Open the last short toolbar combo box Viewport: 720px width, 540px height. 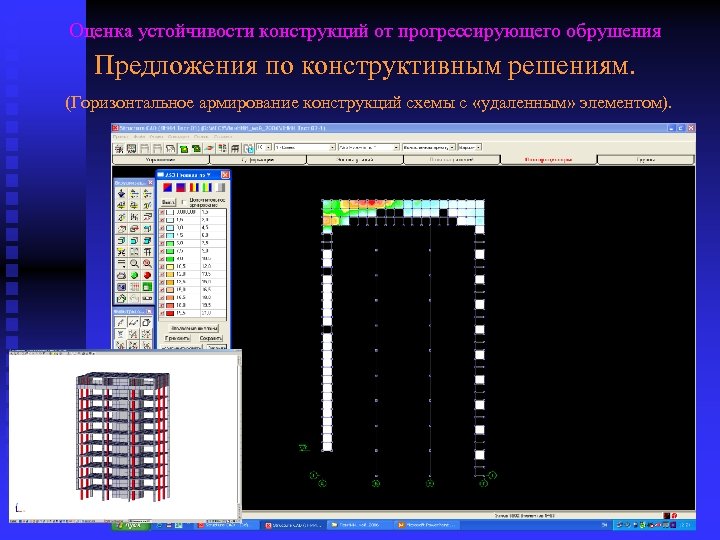click(470, 147)
